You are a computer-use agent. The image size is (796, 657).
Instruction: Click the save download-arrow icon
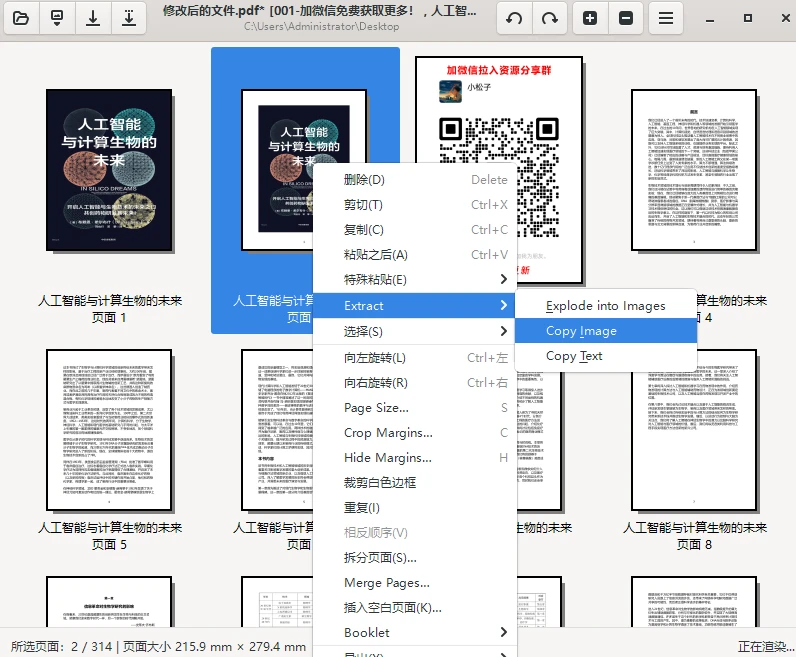tap(93, 18)
